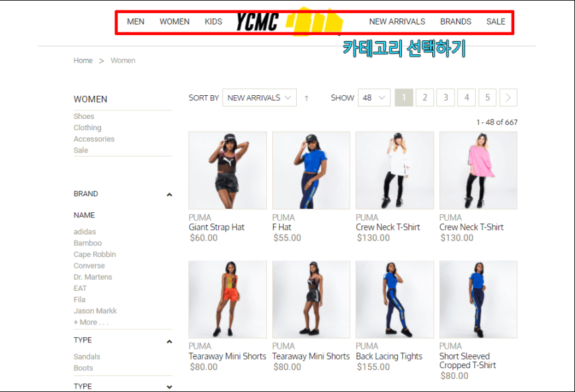Click the Women breadcrumb link
Image resolution: width=575 pixels, height=392 pixels.
click(123, 61)
